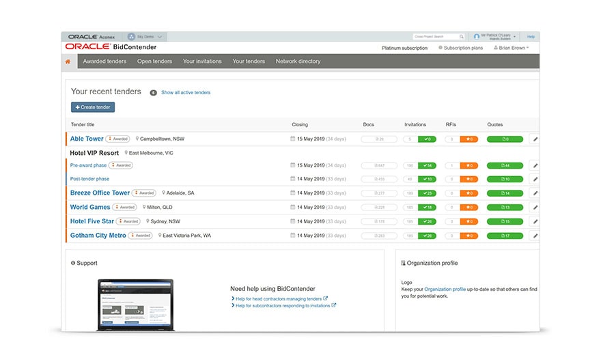Edit the Post-tender phase pencil icon

(x=535, y=179)
